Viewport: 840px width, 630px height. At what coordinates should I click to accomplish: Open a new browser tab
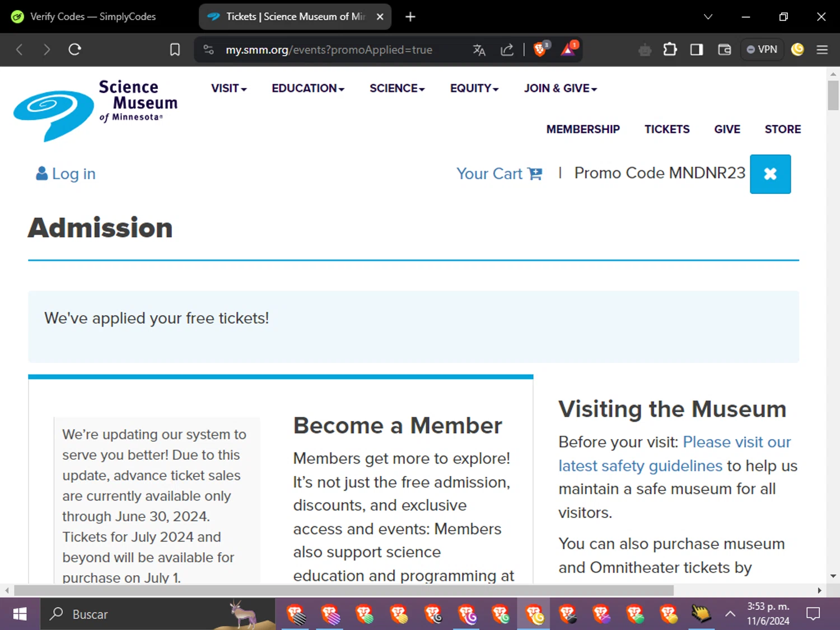point(410,17)
